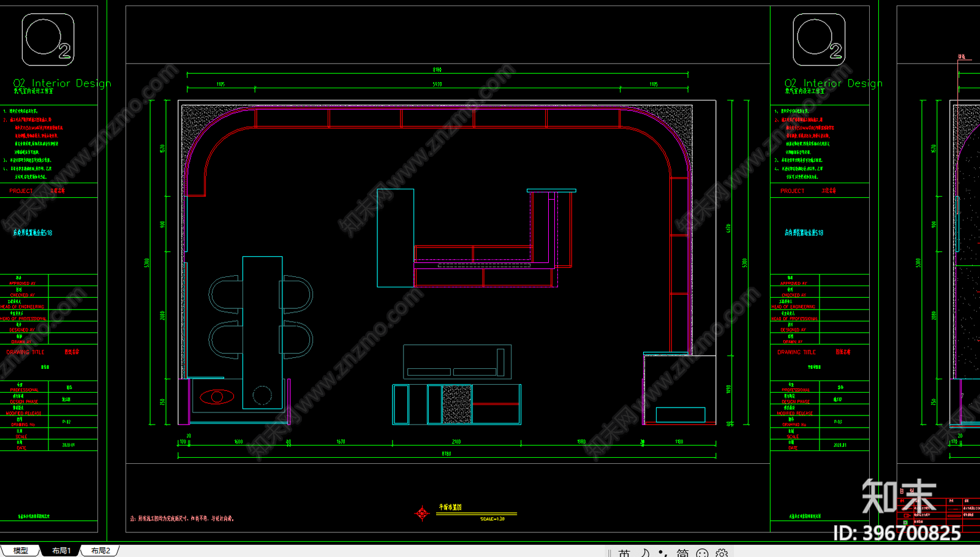Select the red compass symbol beside the plan title

click(x=422, y=513)
